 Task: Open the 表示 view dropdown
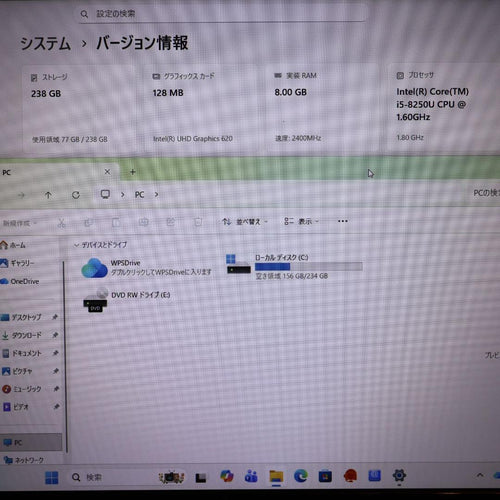pyautogui.click(x=301, y=221)
